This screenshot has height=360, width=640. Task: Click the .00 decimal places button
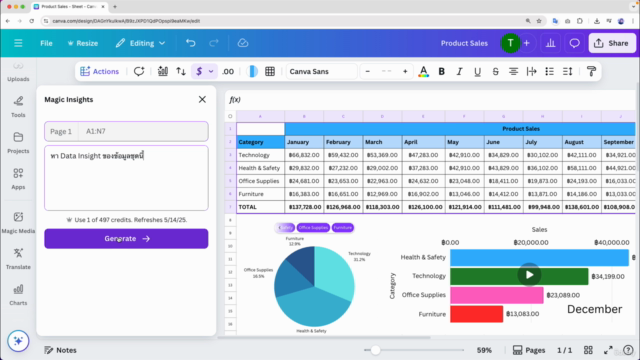pos(228,71)
